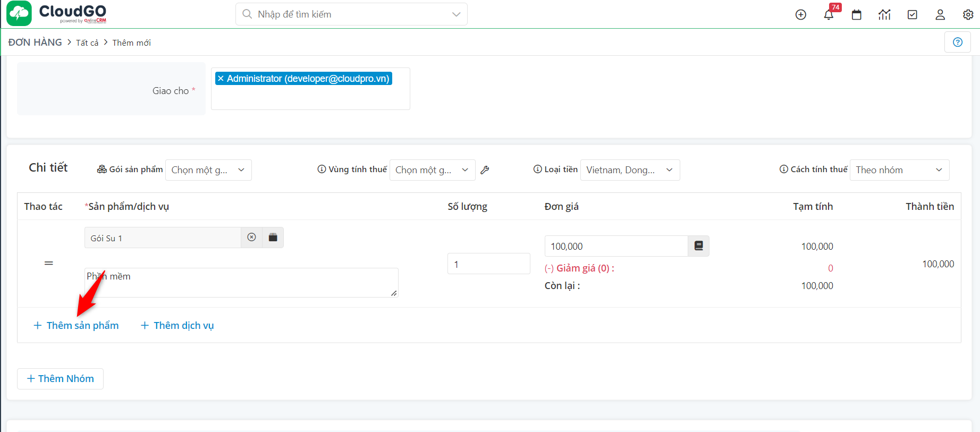
Task: Open the user profile icon
Action: click(940, 15)
